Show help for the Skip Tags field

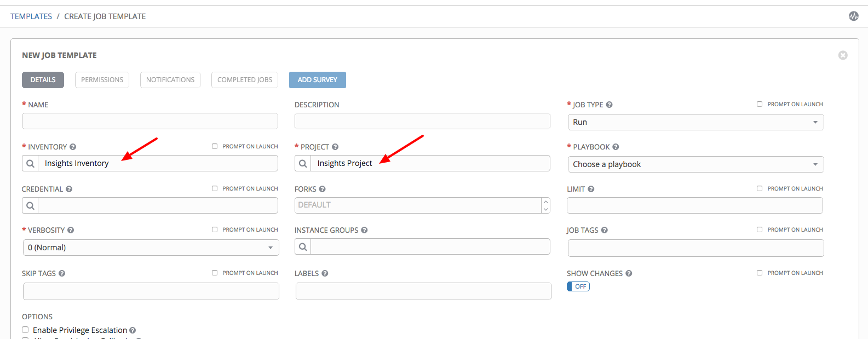pos(62,273)
